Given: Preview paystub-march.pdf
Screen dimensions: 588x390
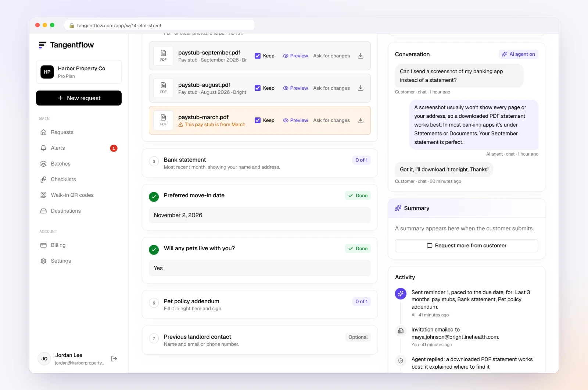Looking at the screenshot, I should pos(295,120).
